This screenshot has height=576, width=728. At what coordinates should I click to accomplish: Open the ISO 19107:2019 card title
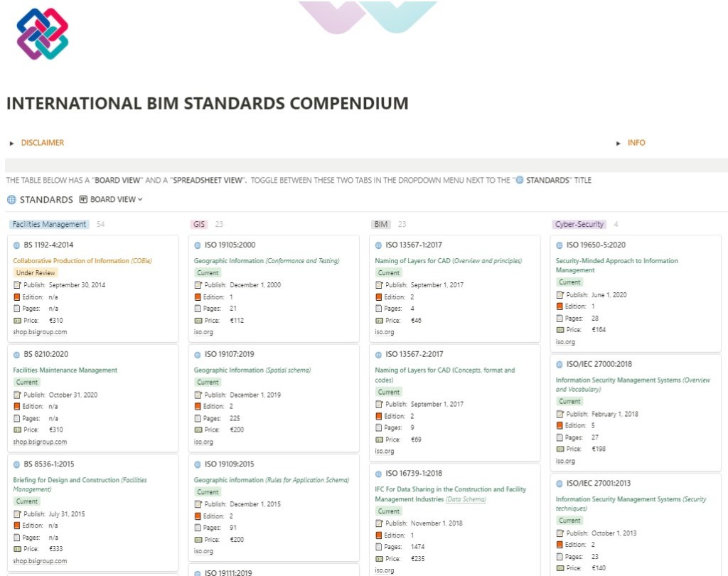(x=229, y=354)
